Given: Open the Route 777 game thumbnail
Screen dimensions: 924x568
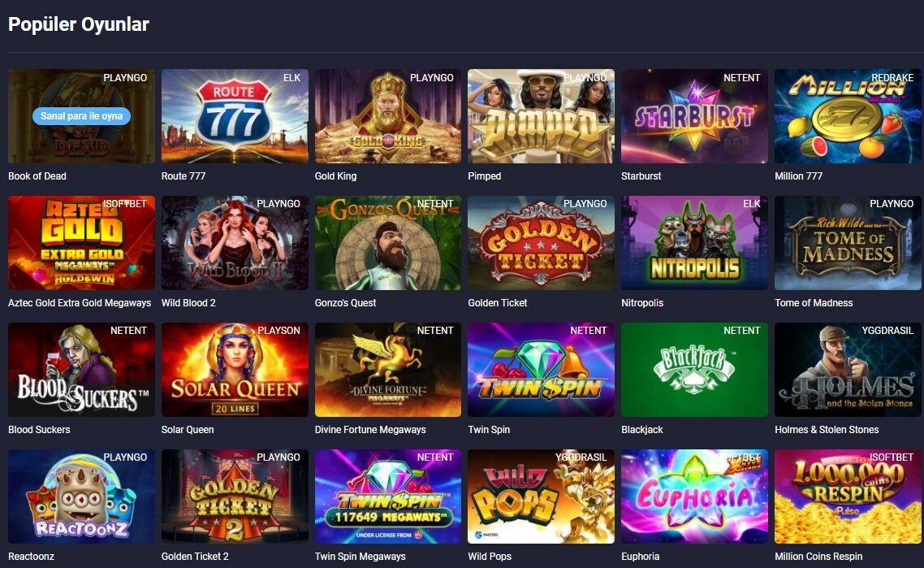Looking at the screenshot, I should click(x=235, y=116).
